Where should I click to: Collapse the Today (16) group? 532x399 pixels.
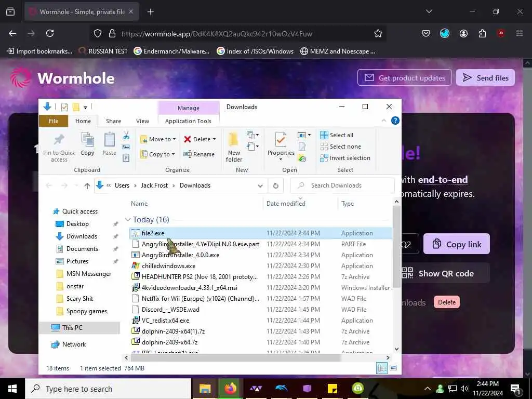[128, 220]
